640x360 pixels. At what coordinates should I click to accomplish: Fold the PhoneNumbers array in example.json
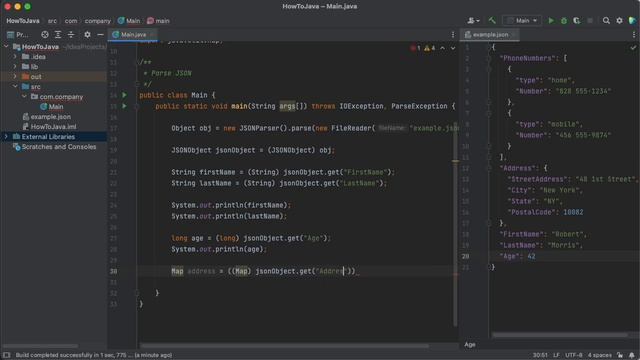[x=489, y=58]
